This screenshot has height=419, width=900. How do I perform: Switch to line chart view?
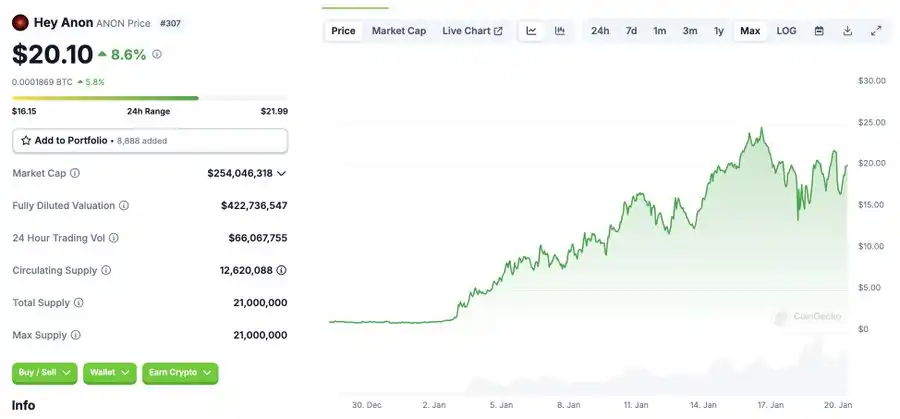[x=532, y=31]
